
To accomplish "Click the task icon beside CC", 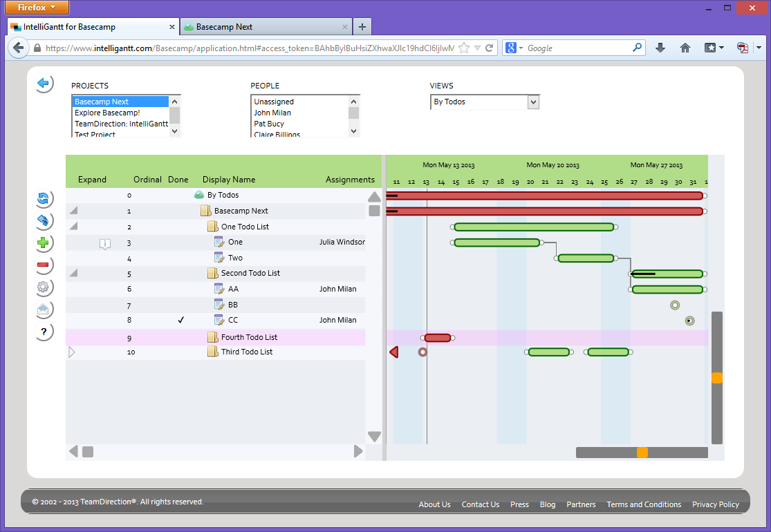I will tap(219, 320).
